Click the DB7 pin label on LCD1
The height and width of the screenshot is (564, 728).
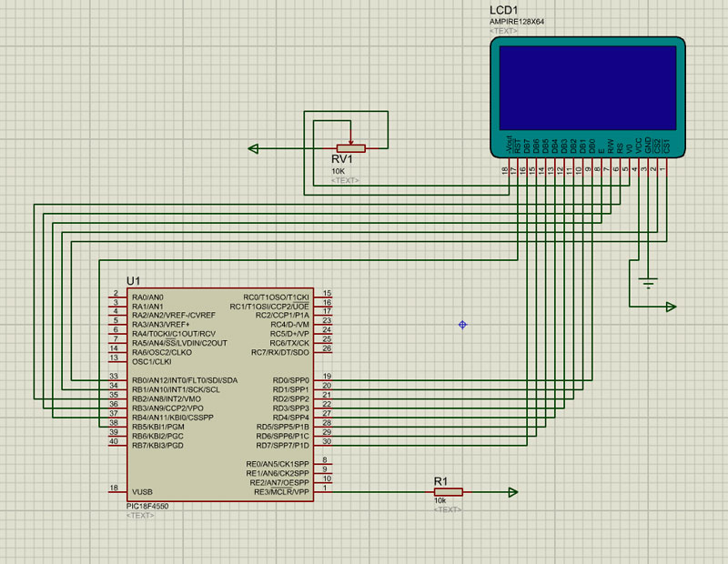(x=527, y=146)
